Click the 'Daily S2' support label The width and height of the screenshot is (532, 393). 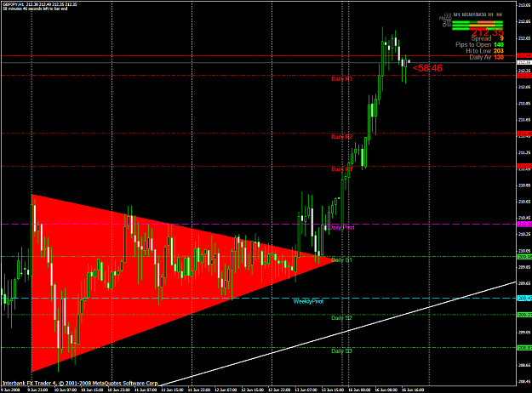pos(341,318)
